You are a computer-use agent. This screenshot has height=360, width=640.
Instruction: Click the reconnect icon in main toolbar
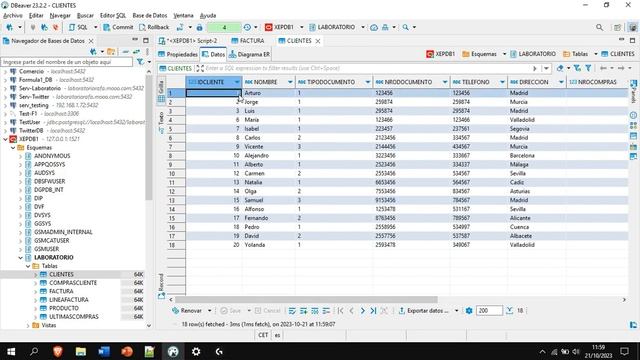(44, 27)
